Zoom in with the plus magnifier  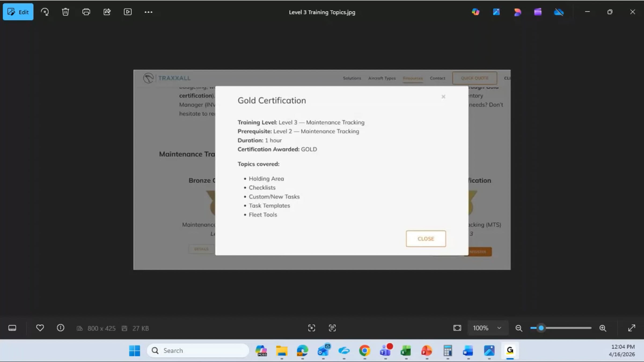coord(603,328)
